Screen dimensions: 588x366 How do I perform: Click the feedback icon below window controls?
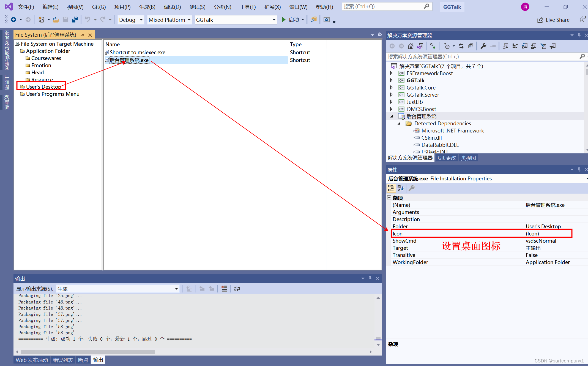(582, 19)
